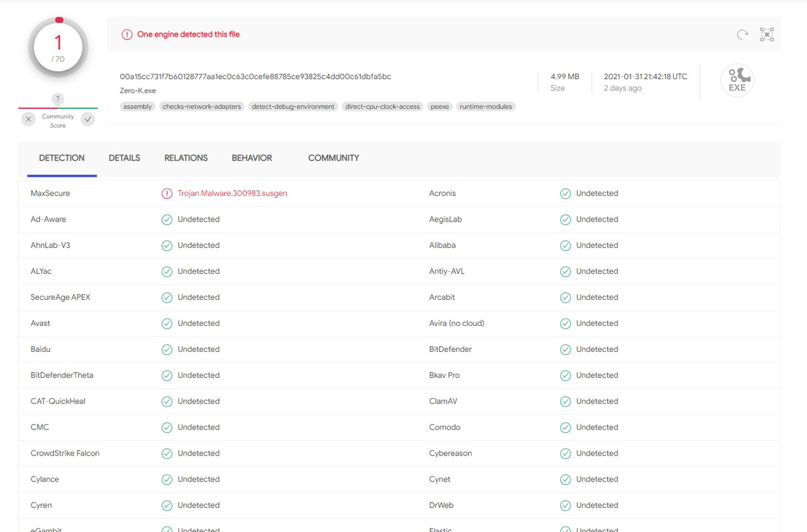Image resolution: width=807 pixels, height=532 pixels.
Task: Click the peexe tag
Action: (440, 106)
